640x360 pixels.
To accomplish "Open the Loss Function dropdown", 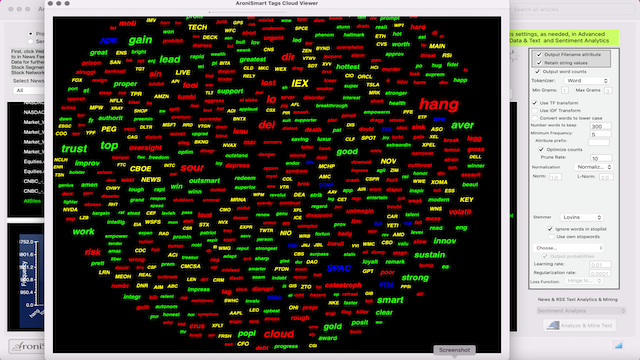I will [x=584, y=281].
